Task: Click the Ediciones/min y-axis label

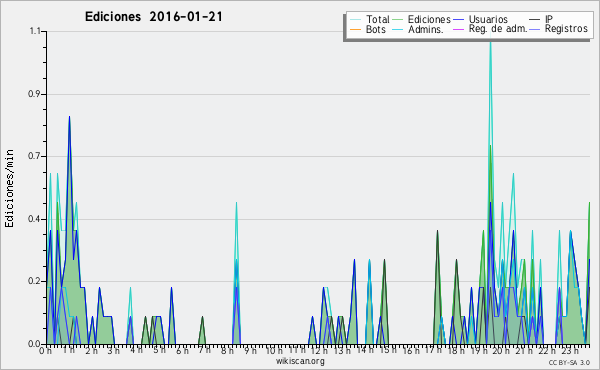Action: tap(9, 188)
